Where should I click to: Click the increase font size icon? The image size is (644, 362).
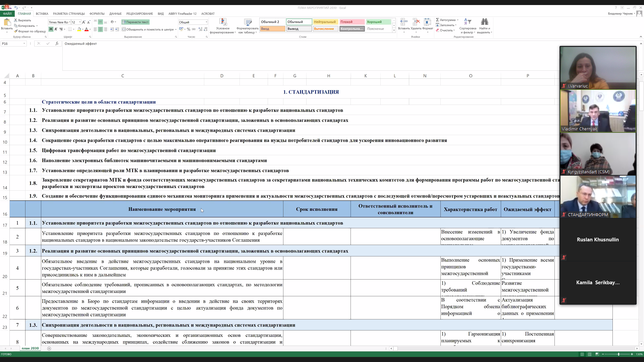[x=84, y=22]
